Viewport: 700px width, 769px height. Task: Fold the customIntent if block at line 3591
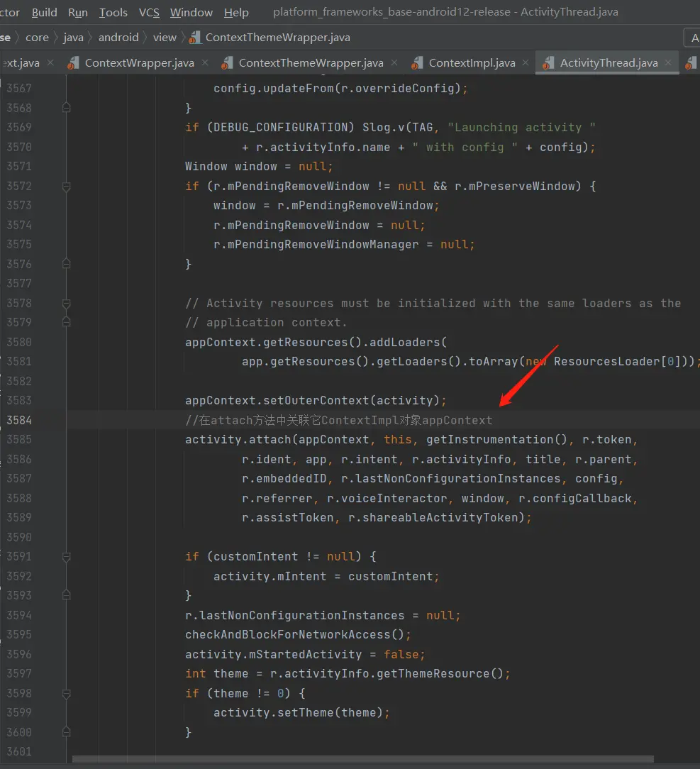[x=66, y=557]
